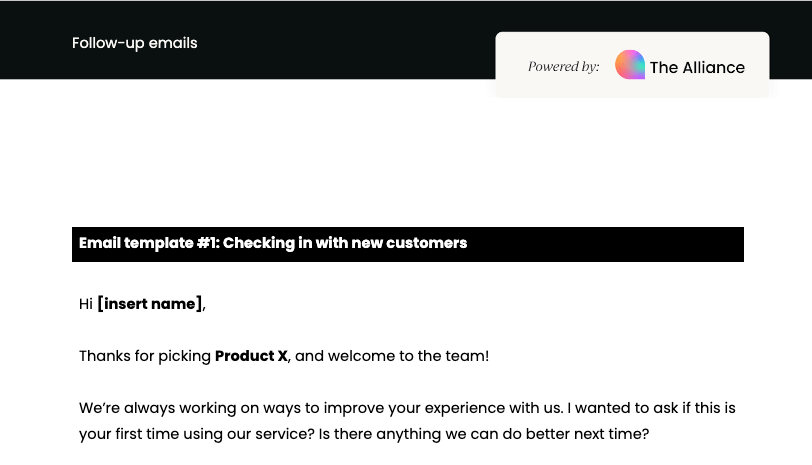Click the greeting word "Hi"
The image size is (812, 465).
pos(86,304)
